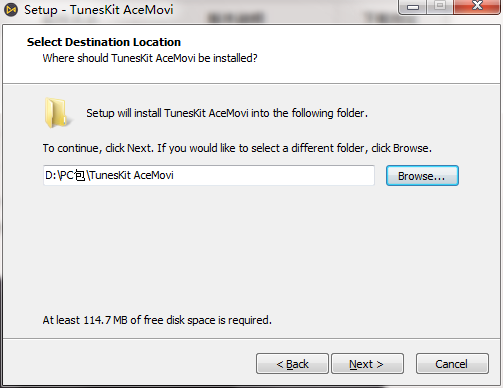Click the yellow folder icon
This screenshot has height=388, width=503.
tap(57, 113)
